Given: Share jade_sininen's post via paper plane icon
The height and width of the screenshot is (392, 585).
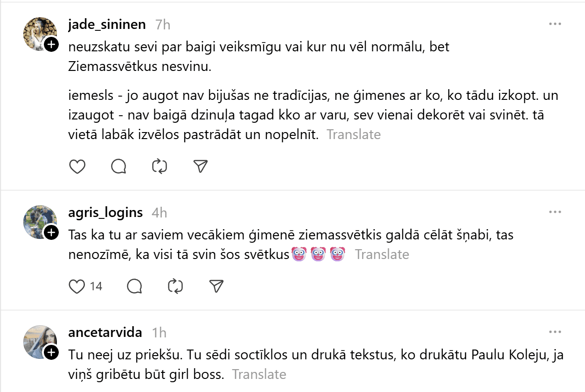Looking at the screenshot, I should (200, 167).
